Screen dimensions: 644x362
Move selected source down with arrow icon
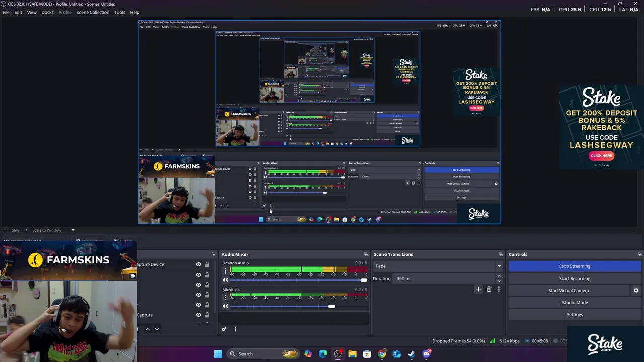157,329
